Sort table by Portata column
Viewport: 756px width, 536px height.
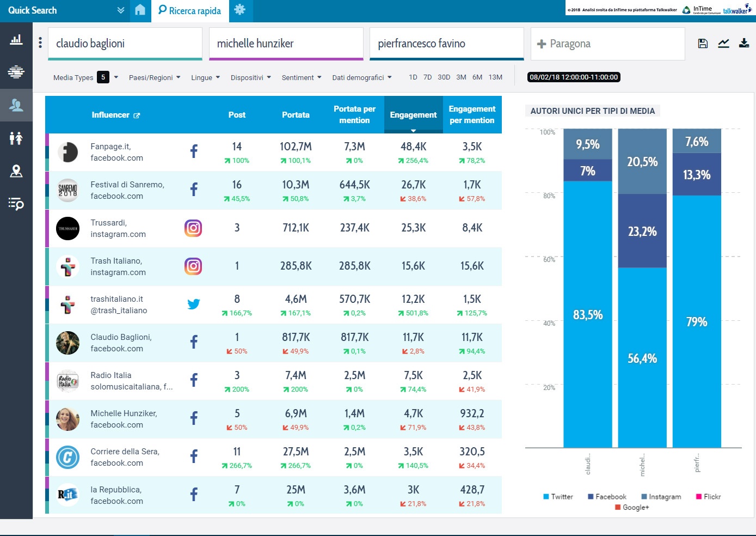[296, 115]
